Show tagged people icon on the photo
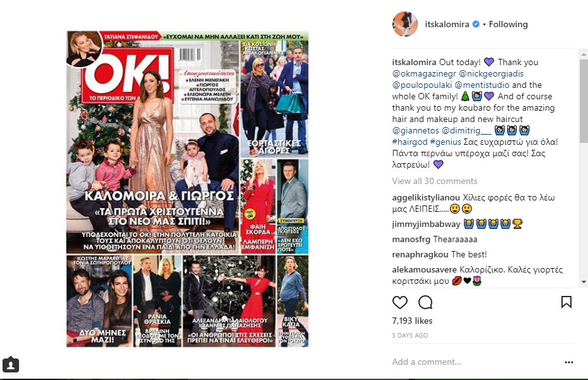 coord(11,365)
